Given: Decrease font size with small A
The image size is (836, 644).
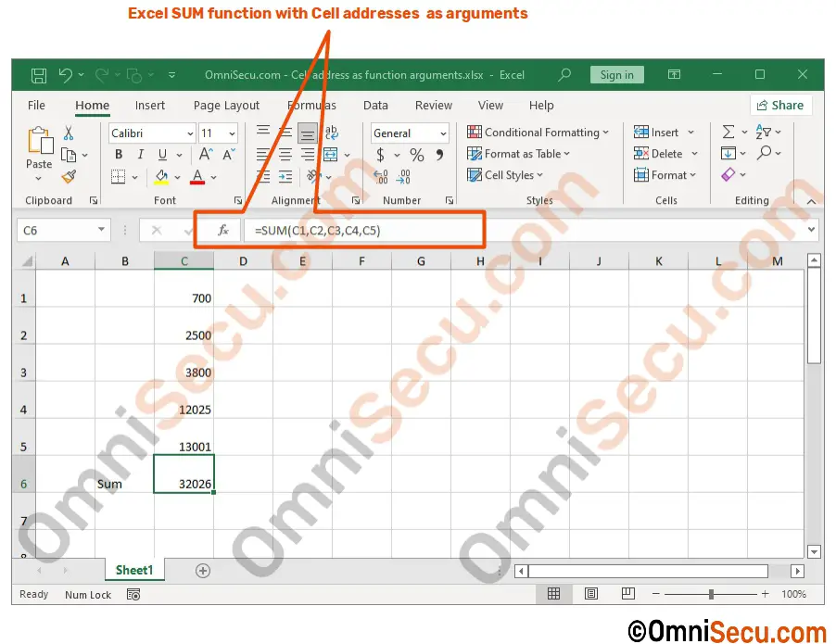Looking at the screenshot, I should click(x=229, y=155).
